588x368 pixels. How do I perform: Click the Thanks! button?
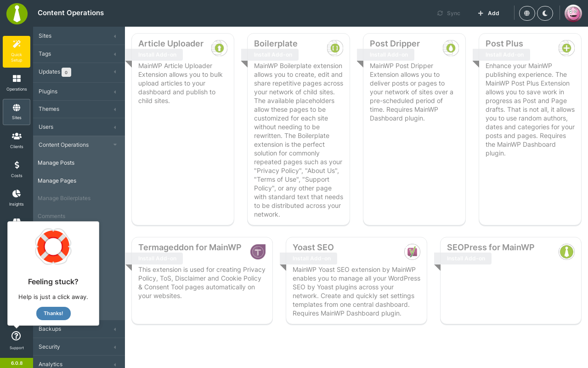[x=53, y=313]
